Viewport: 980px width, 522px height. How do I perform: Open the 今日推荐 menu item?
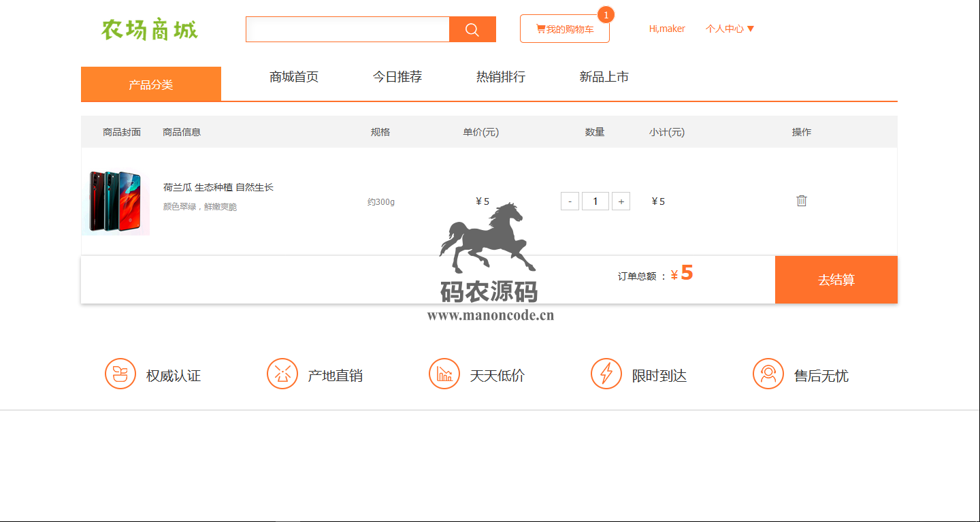[397, 77]
